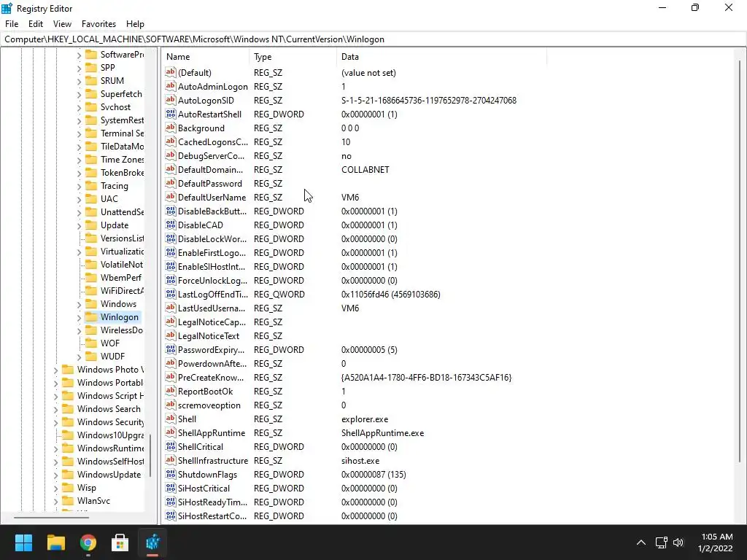Select the ShellAppRuntime value
The image size is (747, 560).
pyautogui.click(x=212, y=433)
